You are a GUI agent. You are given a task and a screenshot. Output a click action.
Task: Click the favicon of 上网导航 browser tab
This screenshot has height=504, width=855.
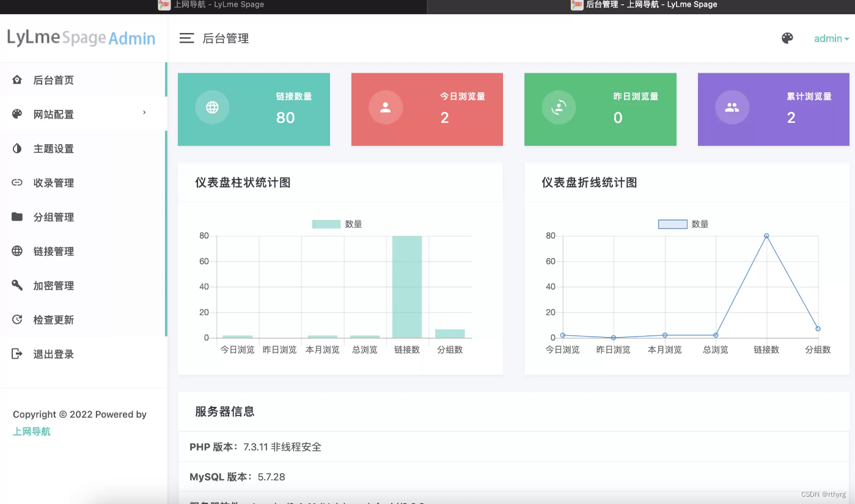pos(164,5)
